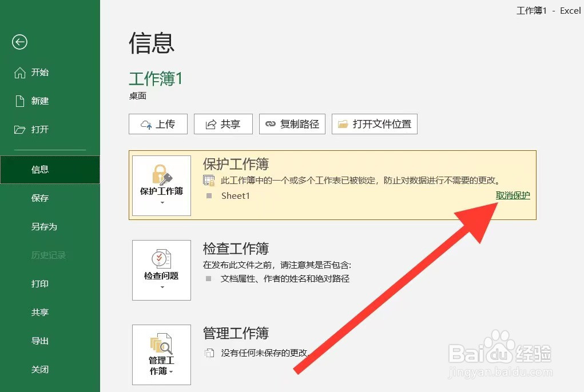Click the cloud Upload icon on 上传 button
Image resolution: width=584 pixels, height=392 pixels.
point(146,123)
